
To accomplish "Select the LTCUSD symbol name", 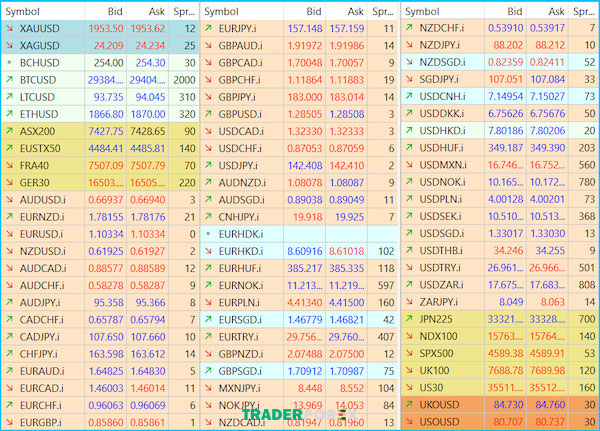I will 37,97.
